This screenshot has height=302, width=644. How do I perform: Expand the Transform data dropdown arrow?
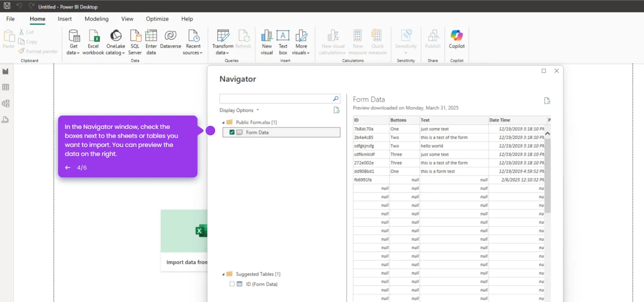pos(228,53)
